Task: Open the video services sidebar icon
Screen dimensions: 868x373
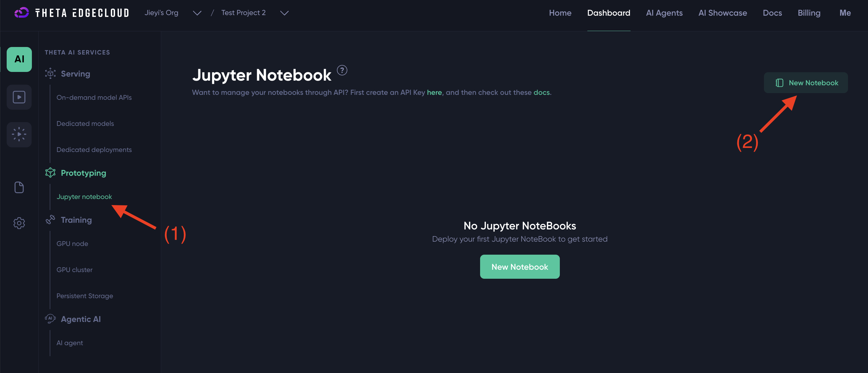Action: (x=19, y=97)
